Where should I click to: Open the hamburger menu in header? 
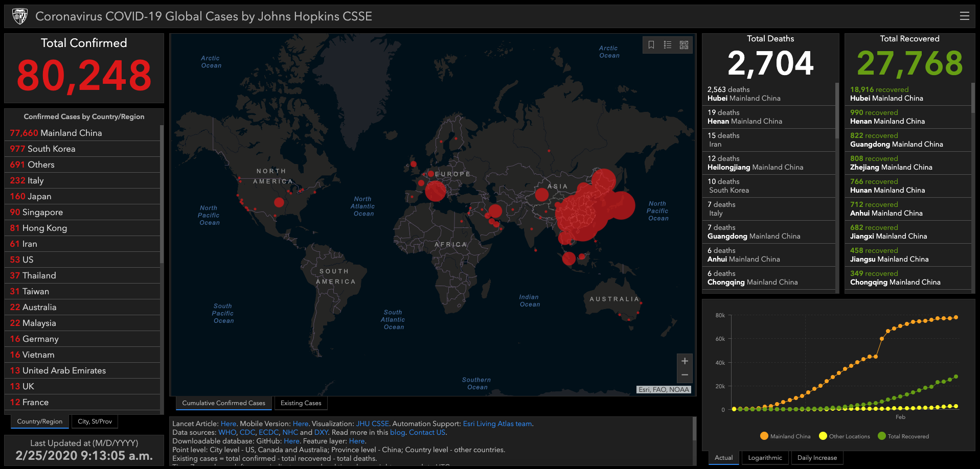point(964,16)
